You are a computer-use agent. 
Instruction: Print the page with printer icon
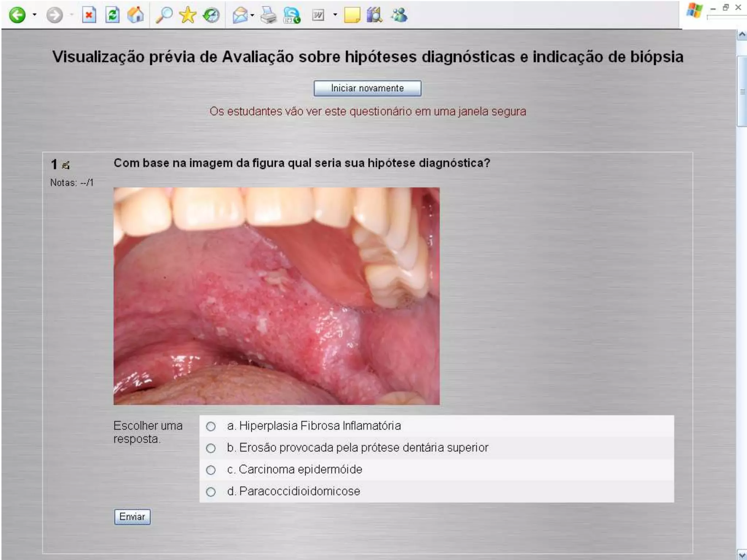pyautogui.click(x=269, y=15)
